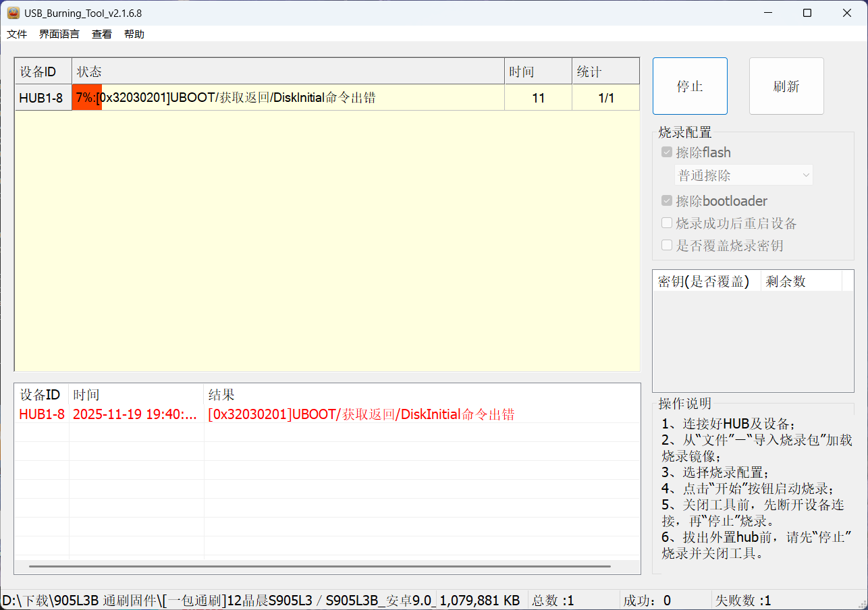The image size is (868, 610).
Task: Open the 帮助 menu
Action: [134, 34]
